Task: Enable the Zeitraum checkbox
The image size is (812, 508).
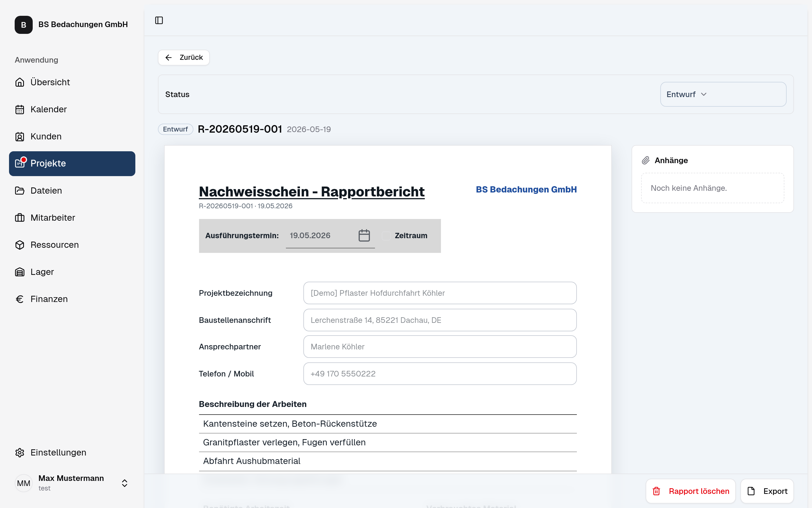Action: click(x=386, y=236)
